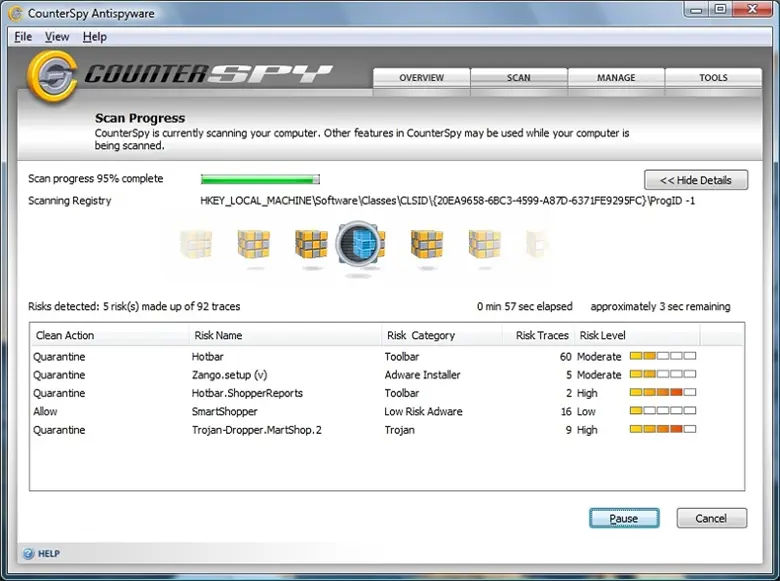Image resolution: width=780 pixels, height=581 pixels.
Task: Sort by Risk Traces column header
Action: tap(538, 335)
